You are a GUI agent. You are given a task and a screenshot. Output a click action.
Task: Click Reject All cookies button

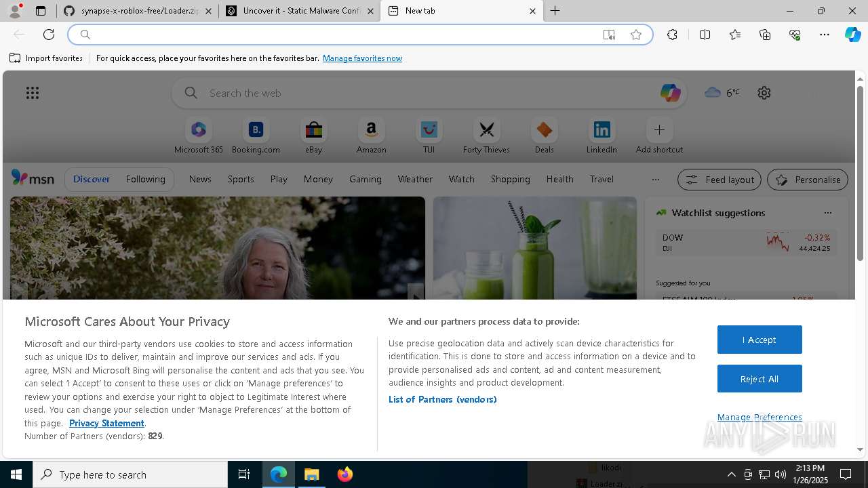[759, 379]
